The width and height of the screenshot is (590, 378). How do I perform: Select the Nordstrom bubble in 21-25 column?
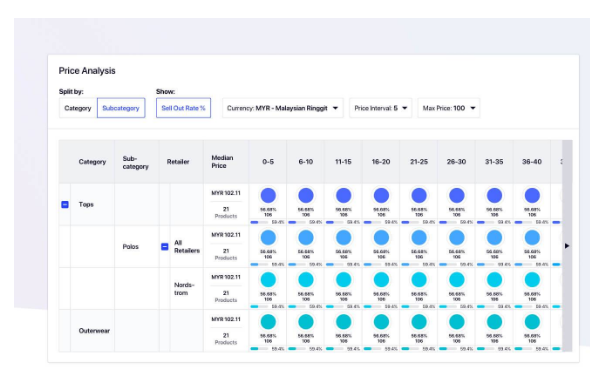[419, 280]
